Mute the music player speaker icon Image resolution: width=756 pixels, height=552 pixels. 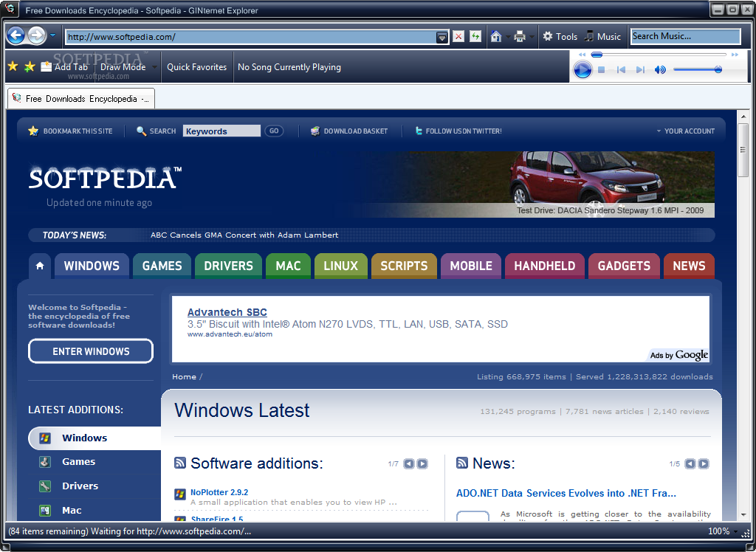coord(659,70)
